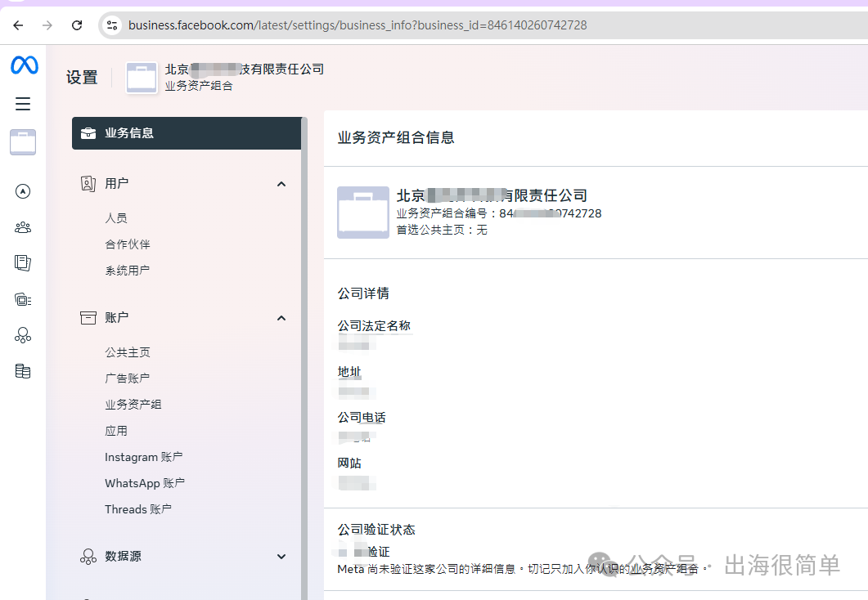The width and height of the screenshot is (868, 600).
Task: Collapse the 账户 section chevron
Action: pyautogui.click(x=281, y=318)
